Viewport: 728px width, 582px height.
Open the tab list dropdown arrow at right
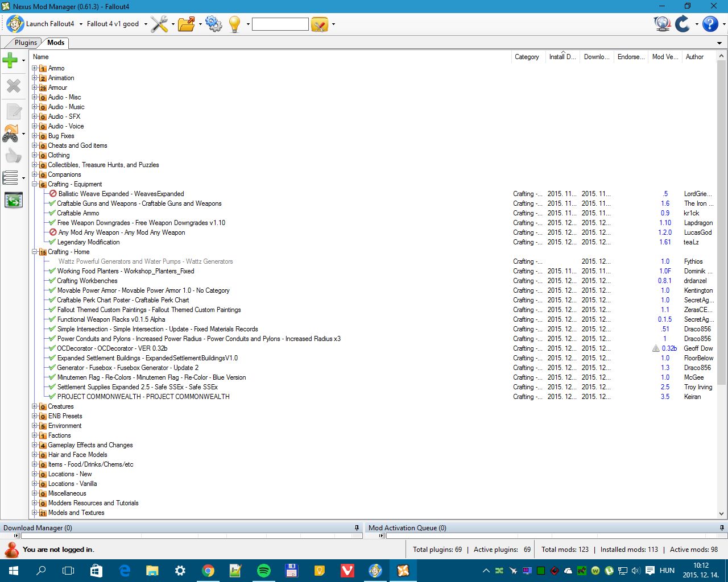[x=719, y=43]
